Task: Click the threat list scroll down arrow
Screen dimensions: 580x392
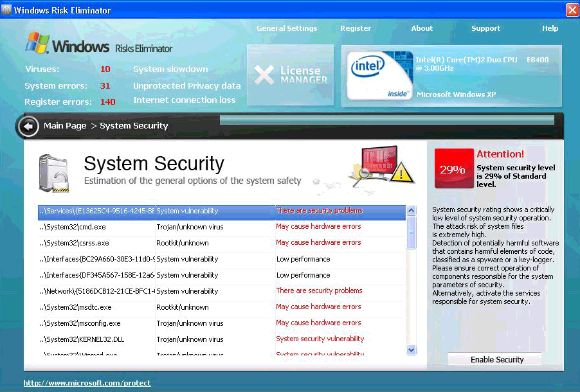Action: [x=412, y=350]
